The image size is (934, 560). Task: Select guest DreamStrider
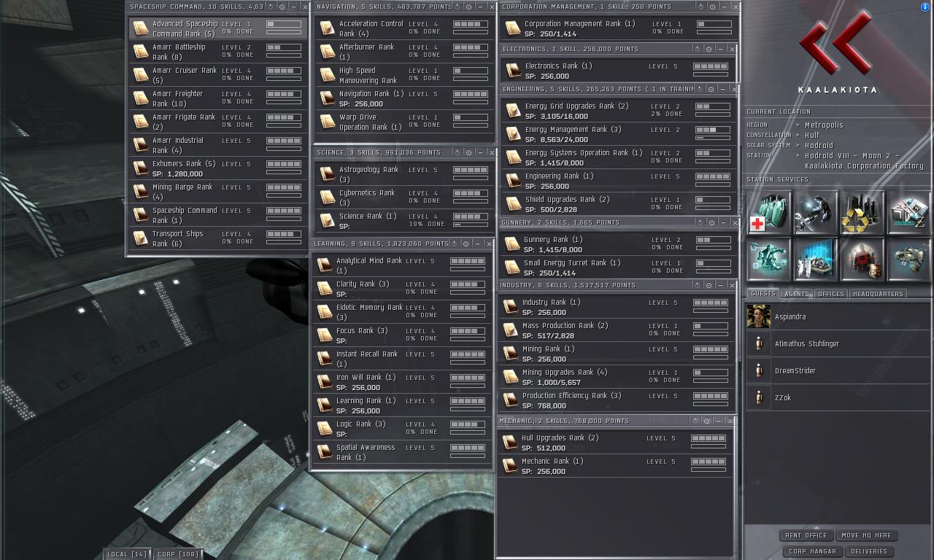point(838,371)
